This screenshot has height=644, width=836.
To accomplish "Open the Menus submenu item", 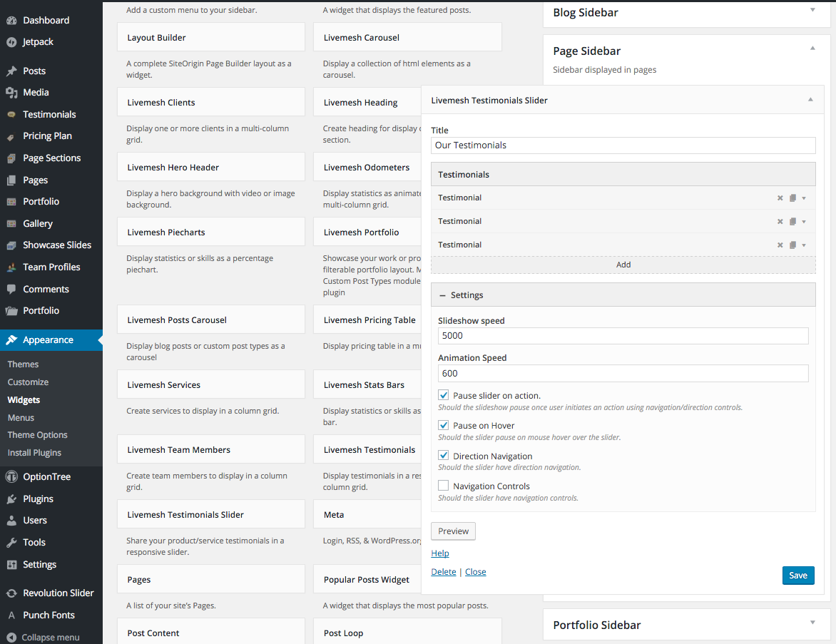I will coord(21,418).
